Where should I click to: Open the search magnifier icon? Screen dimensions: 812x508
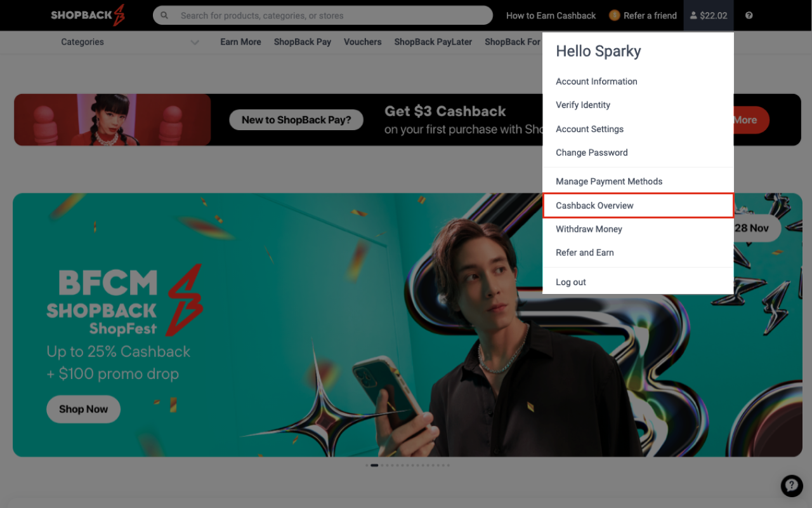164,15
